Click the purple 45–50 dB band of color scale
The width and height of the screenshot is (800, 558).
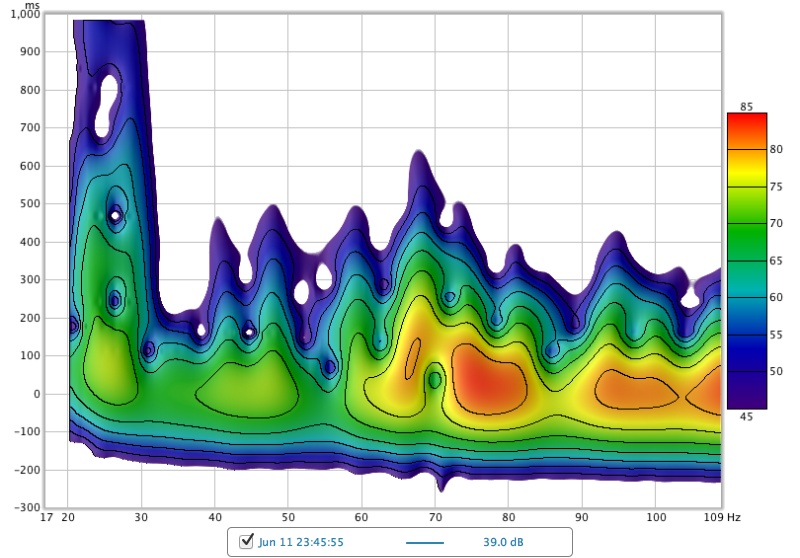[x=746, y=390]
